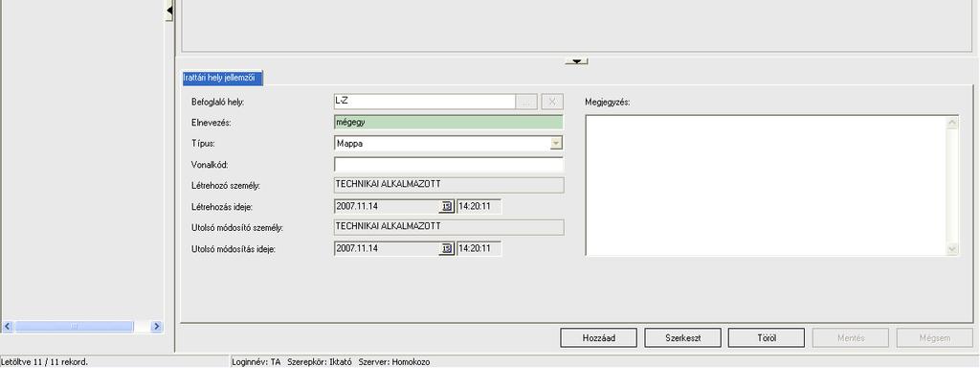Click the Mentés button

click(851, 338)
